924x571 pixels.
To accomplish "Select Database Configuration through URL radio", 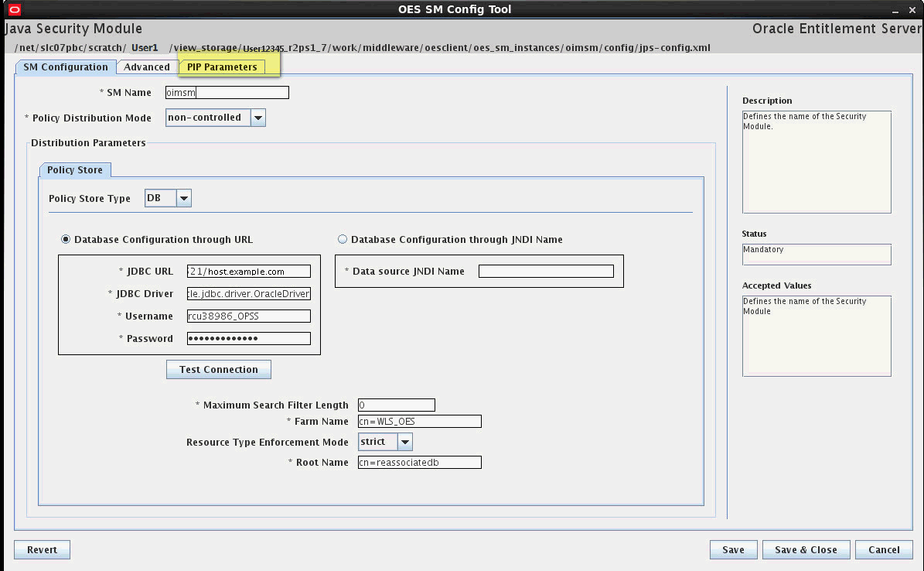I will [66, 240].
